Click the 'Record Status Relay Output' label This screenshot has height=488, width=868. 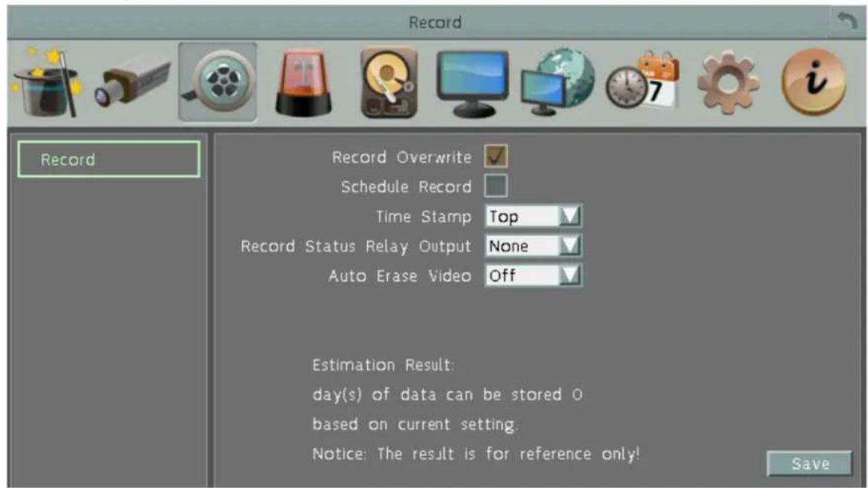click(x=356, y=246)
